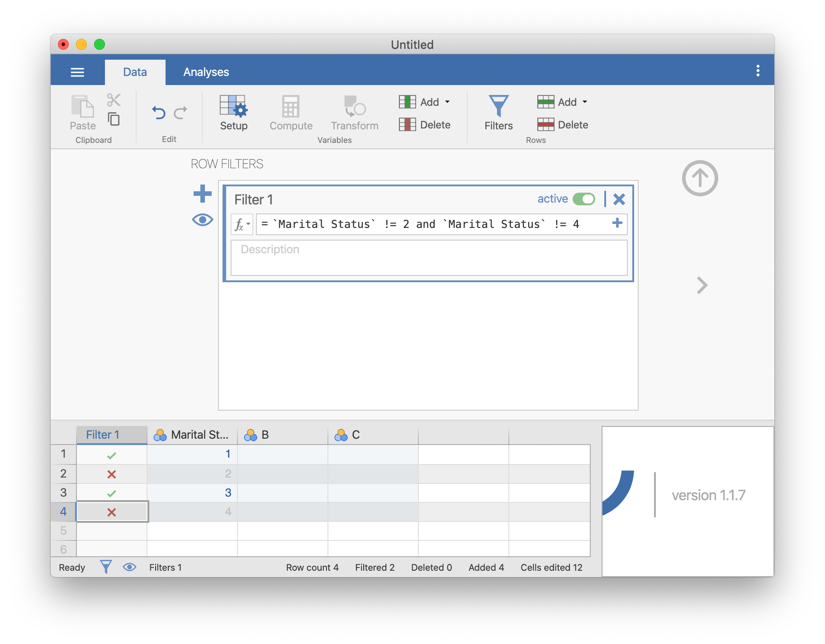Viewport: 825px width, 644px height.
Task: Open the Add rows dropdown
Action: [x=562, y=102]
